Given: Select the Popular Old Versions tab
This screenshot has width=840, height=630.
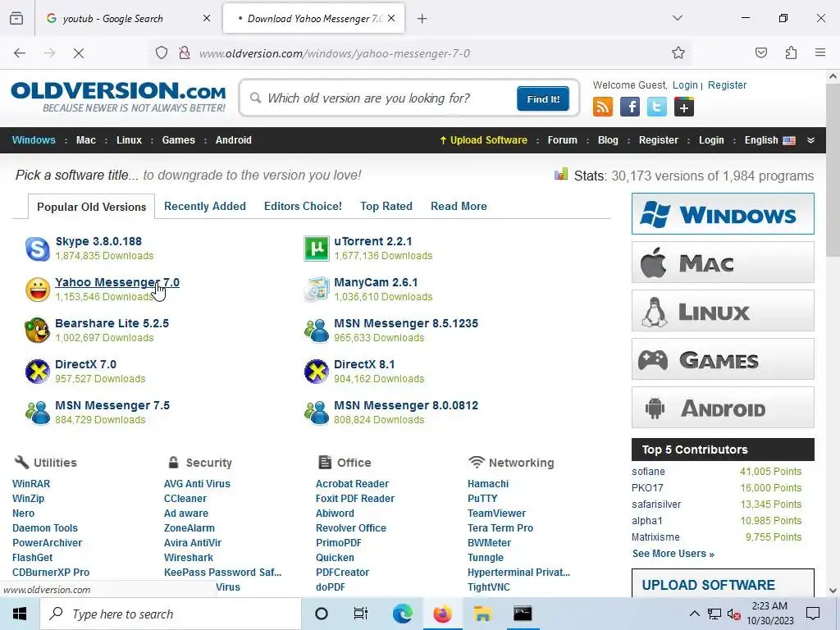Looking at the screenshot, I should tap(92, 207).
